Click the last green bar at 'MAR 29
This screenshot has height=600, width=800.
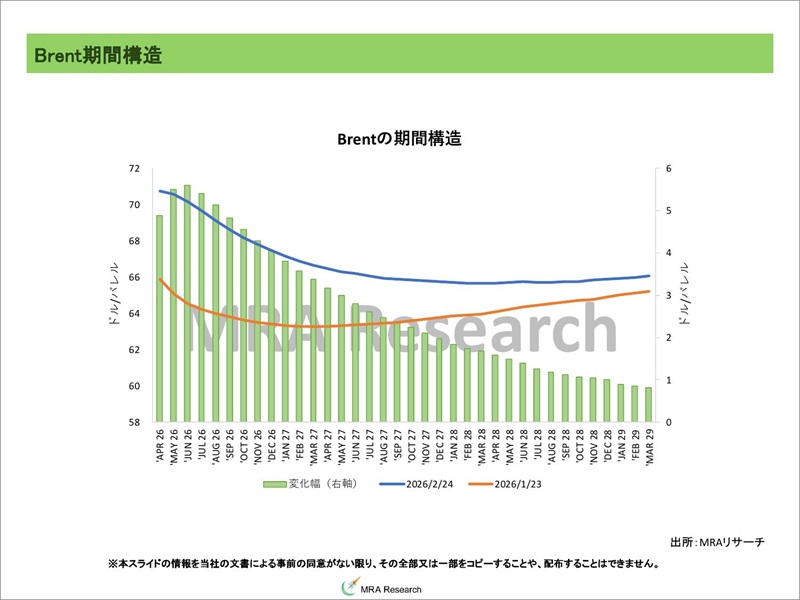coord(648,405)
